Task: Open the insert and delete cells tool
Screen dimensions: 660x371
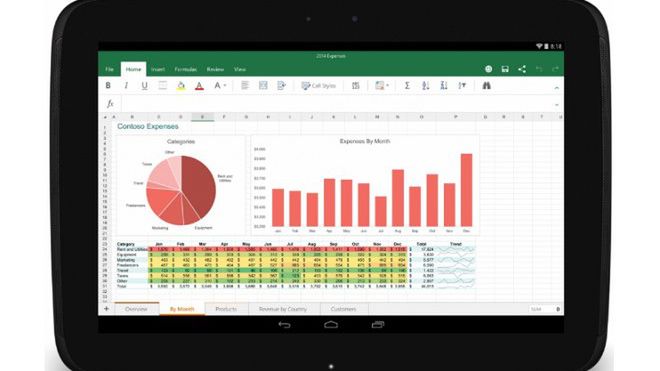Action: (x=356, y=85)
